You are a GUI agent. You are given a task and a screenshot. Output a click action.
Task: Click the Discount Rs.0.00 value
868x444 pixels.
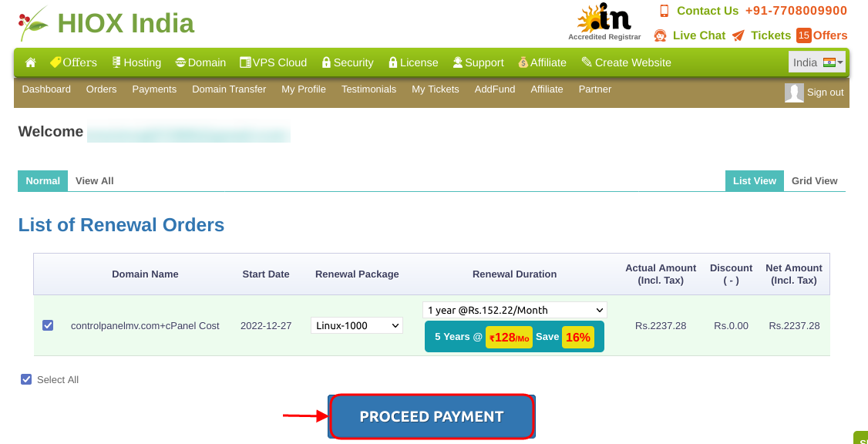point(731,325)
